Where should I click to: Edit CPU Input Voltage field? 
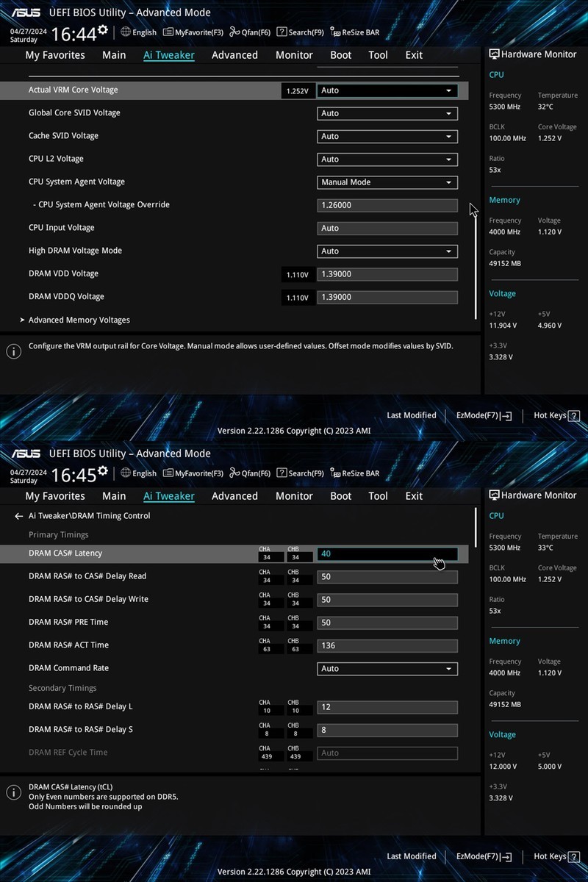coord(387,228)
